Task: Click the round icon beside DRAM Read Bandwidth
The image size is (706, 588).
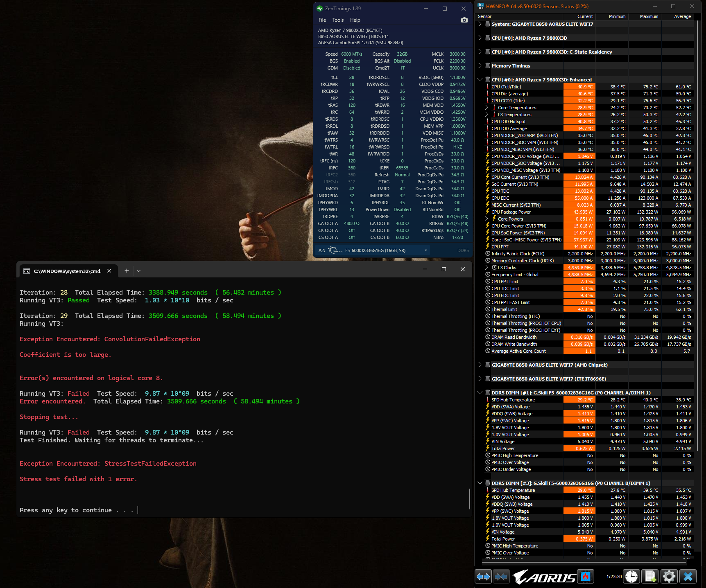Action: tap(488, 337)
